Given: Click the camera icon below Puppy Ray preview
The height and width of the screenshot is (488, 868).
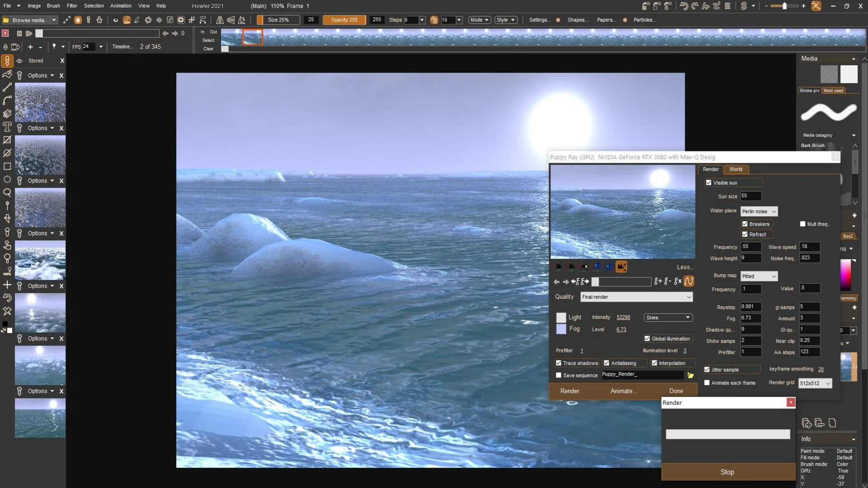Looking at the screenshot, I should tap(621, 267).
